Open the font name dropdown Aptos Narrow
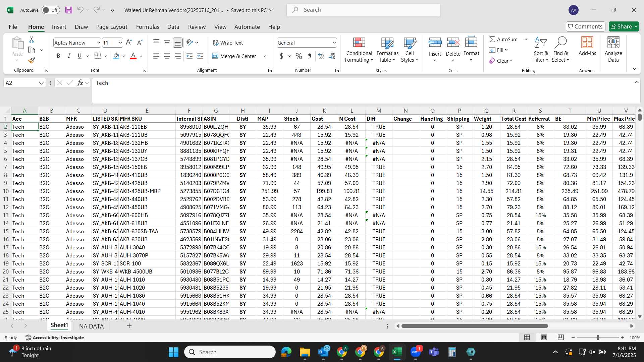644x362 pixels. [x=99, y=43]
